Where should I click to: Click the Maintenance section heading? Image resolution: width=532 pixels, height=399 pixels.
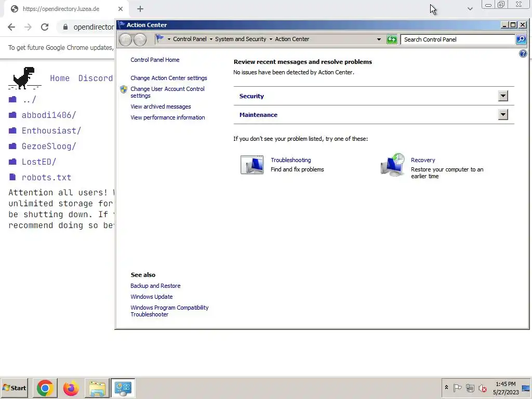pos(258,115)
